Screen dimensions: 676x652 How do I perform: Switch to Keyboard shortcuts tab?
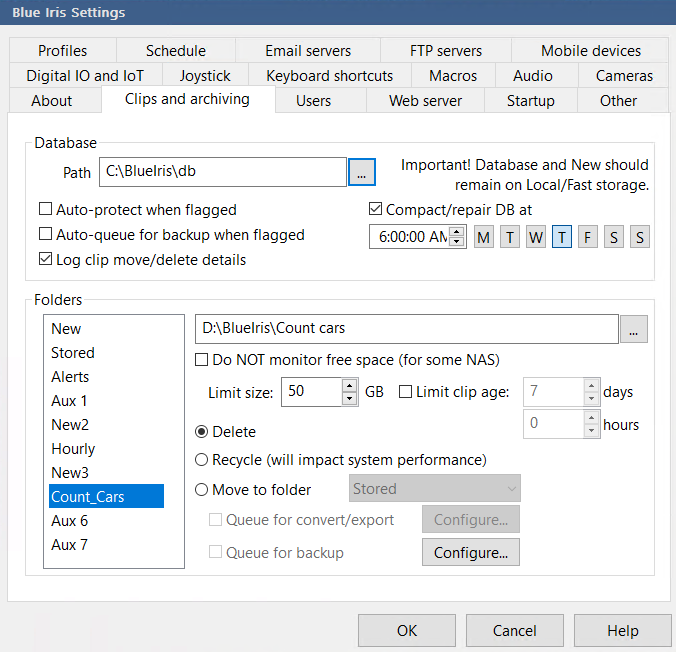(329, 75)
